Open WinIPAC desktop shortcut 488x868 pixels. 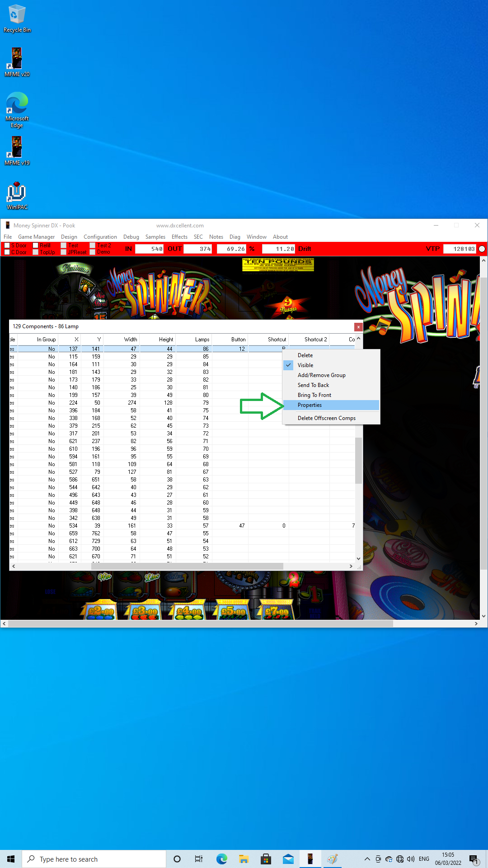click(x=17, y=195)
